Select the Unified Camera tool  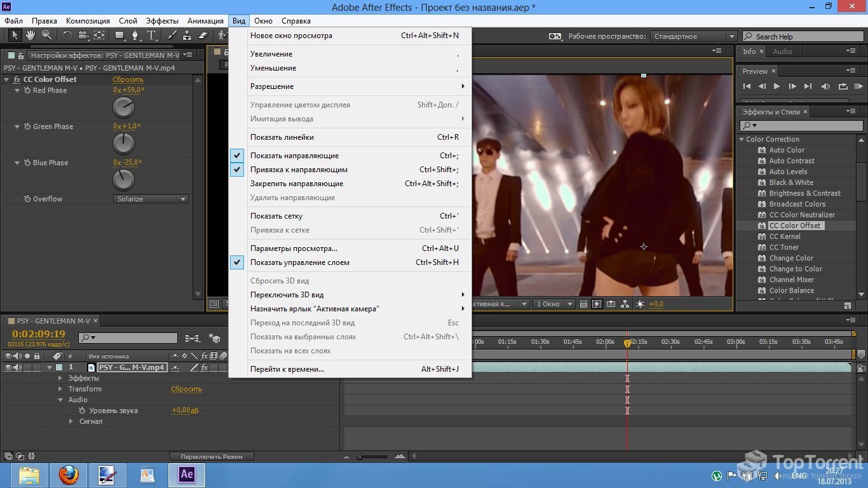[83, 36]
